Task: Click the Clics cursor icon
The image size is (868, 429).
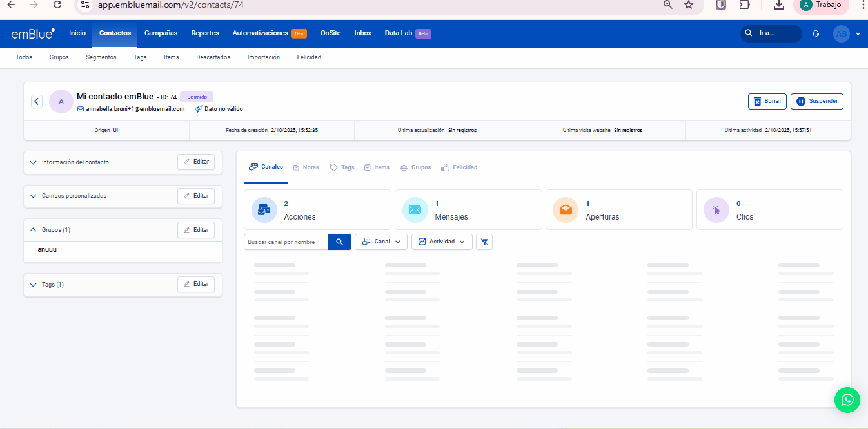Action: 716,209
